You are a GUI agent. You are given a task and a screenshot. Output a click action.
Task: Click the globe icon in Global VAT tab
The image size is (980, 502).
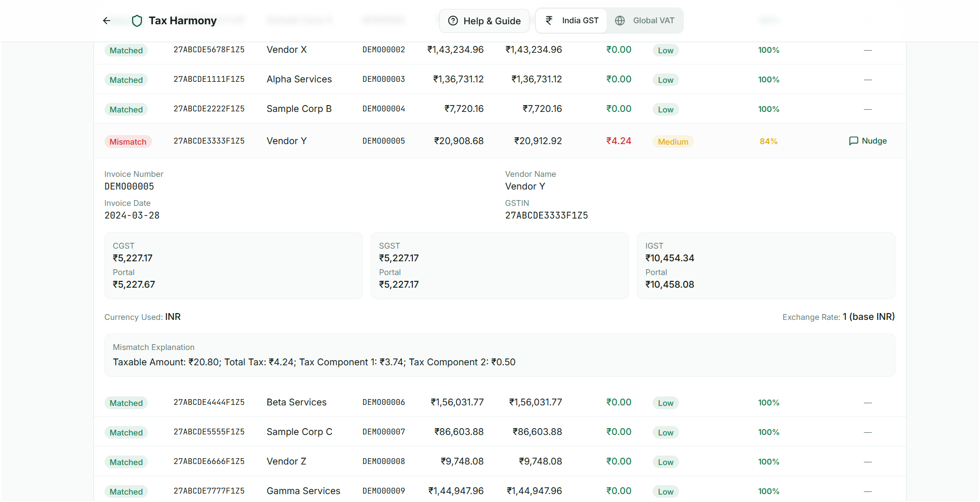(x=620, y=21)
